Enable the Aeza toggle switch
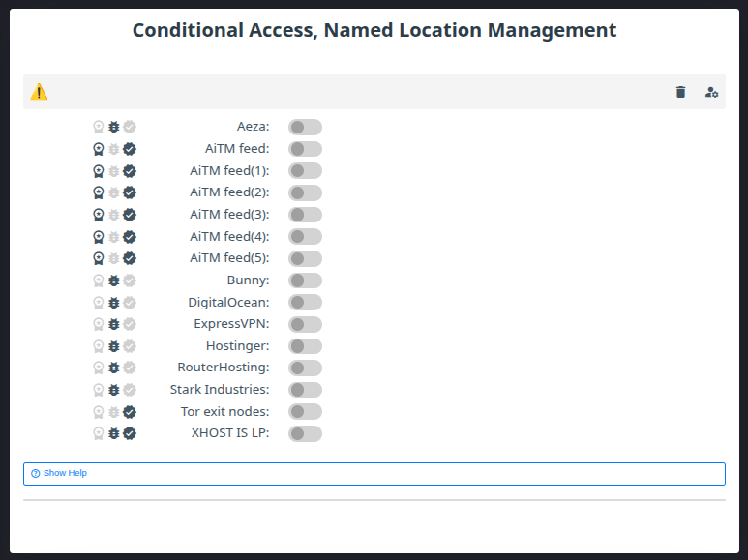Image resolution: width=748 pixels, height=560 pixels. coord(305,127)
